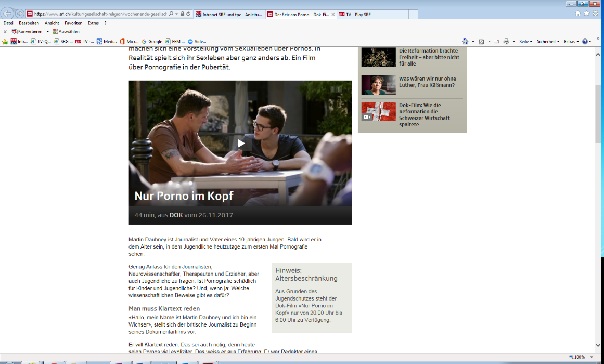Viewport: 604px width, 364px height.
Task: Click the read mail envelope icon
Action: coord(496,41)
